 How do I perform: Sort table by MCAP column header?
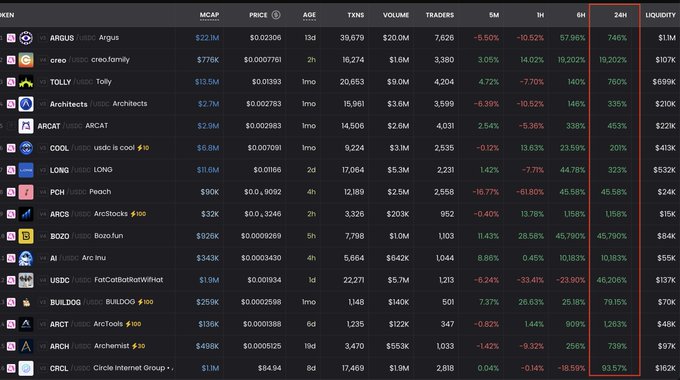[209, 15]
